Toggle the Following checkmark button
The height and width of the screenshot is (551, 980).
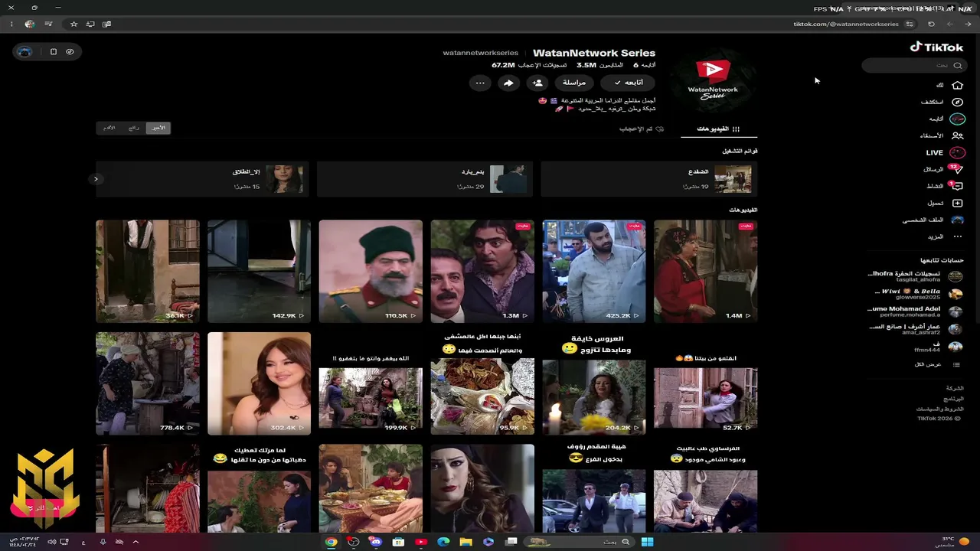coord(628,83)
